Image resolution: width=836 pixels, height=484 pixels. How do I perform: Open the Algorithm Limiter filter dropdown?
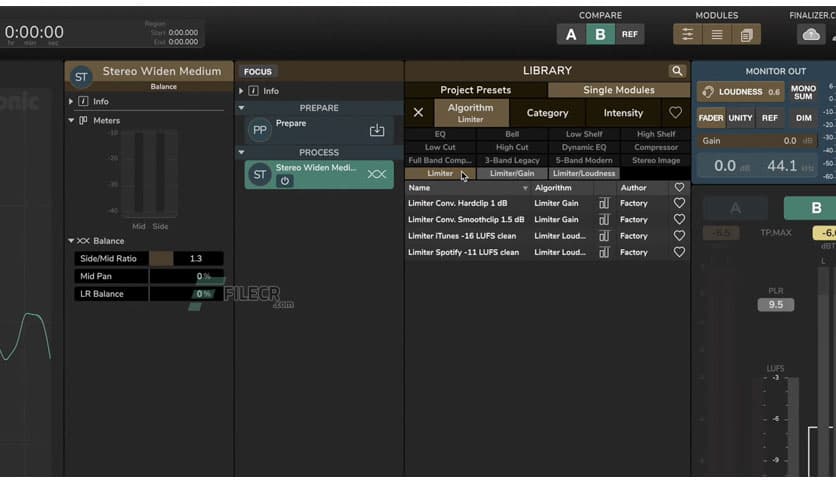471,112
